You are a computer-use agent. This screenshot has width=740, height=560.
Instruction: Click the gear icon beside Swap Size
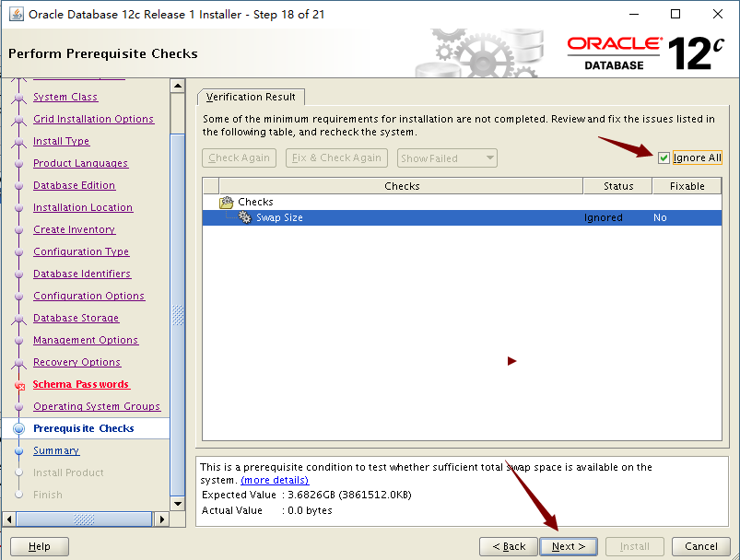[x=244, y=217]
